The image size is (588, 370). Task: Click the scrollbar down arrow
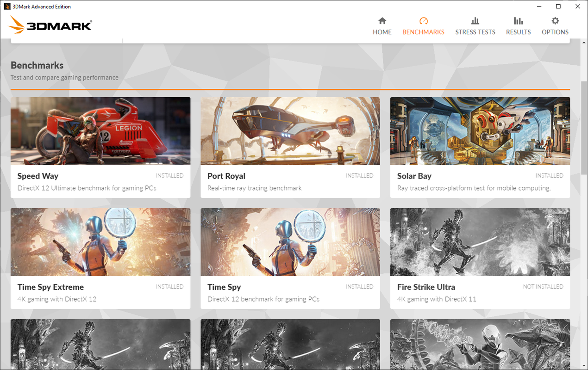584,366
